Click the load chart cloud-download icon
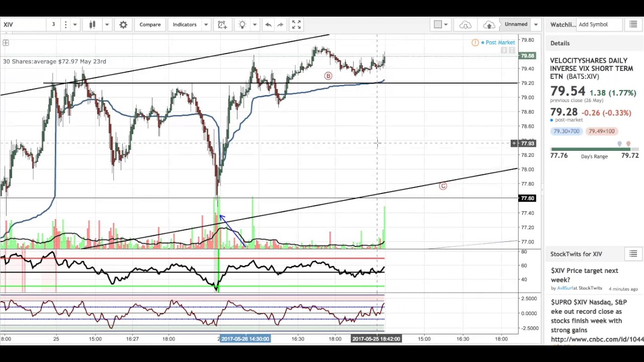Screen dimensions: 644x362 click(465, 24)
